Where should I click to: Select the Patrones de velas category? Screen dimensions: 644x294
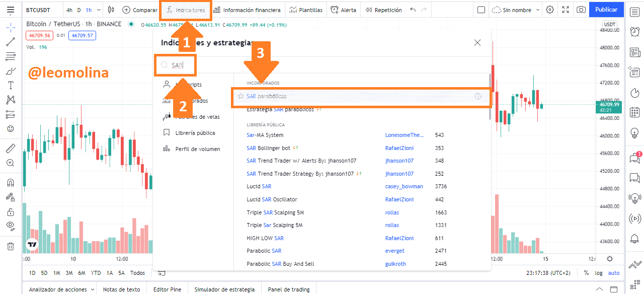coord(192,117)
